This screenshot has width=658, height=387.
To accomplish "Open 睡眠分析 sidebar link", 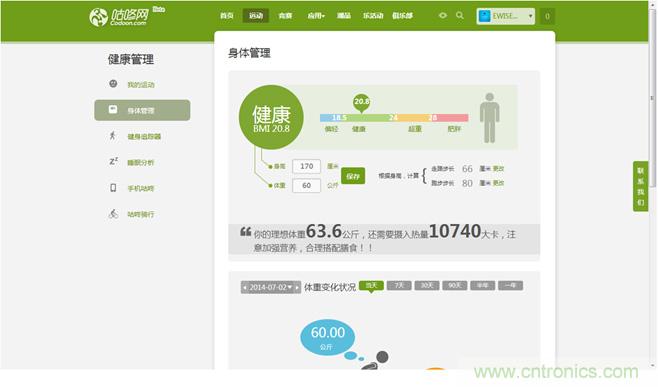I will point(141,163).
